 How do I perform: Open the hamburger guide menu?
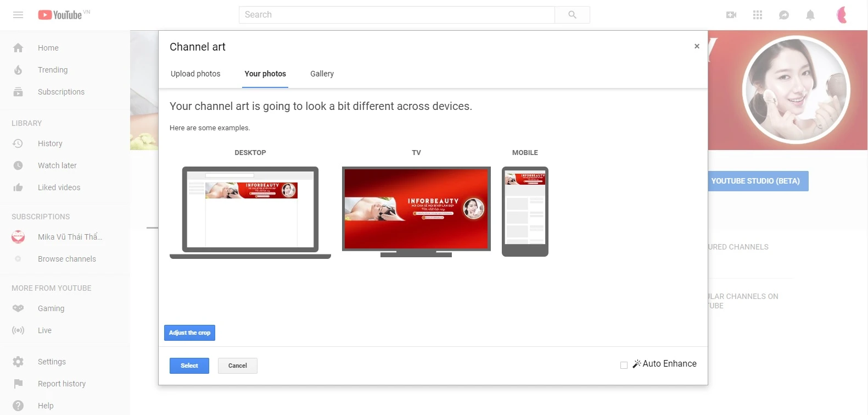point(18,15)
